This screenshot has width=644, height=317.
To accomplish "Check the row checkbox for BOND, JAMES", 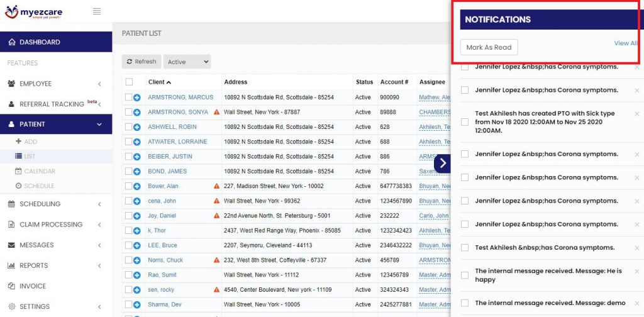I will pos(128,171).
